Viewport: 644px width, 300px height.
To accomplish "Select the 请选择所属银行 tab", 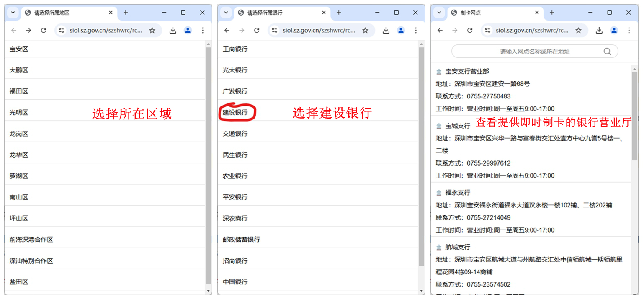I will tap(282, 13).
